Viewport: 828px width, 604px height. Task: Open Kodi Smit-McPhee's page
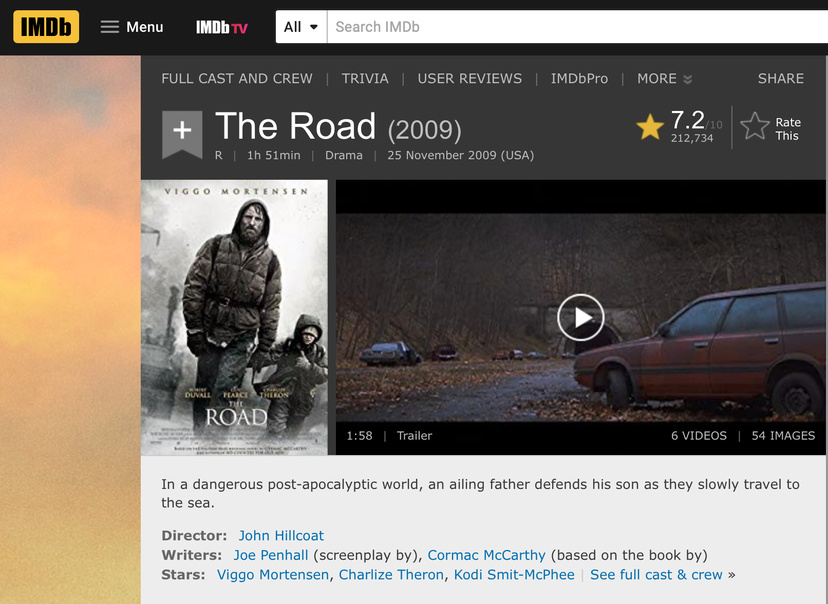point(514,575)
